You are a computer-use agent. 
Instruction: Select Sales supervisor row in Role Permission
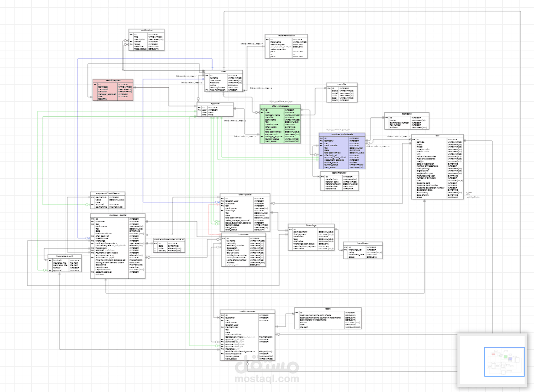point(286,49)
